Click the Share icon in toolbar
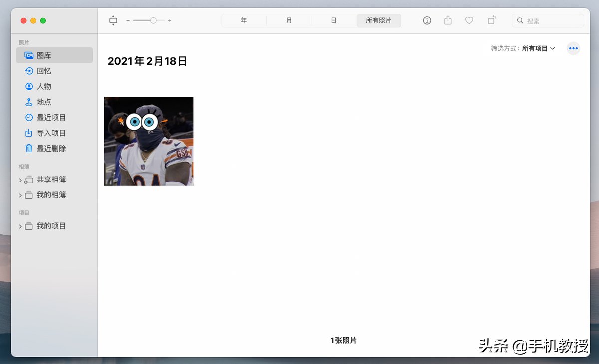This screenshot has width=599, height=364. click(x=448, y=20)
